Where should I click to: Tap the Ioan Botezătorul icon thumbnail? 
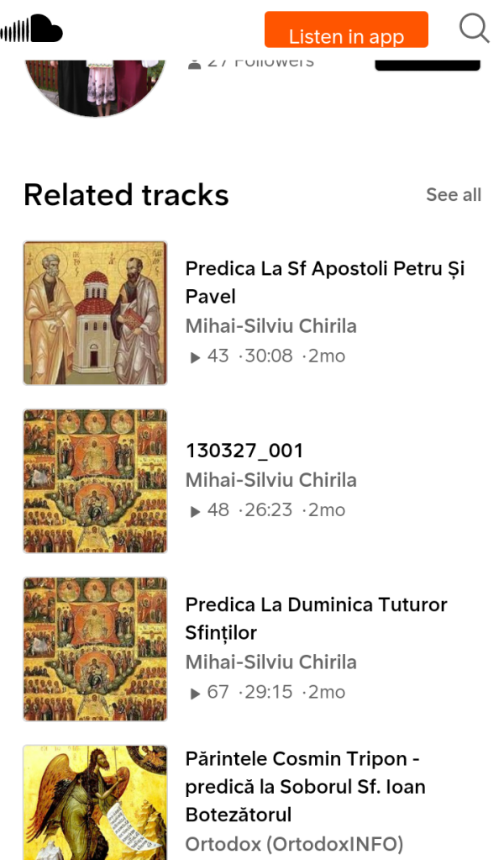pos(95,803)
